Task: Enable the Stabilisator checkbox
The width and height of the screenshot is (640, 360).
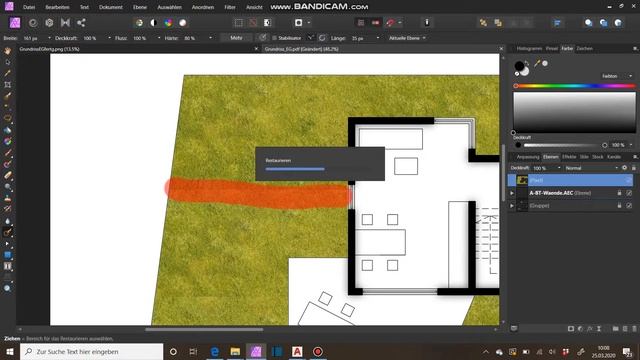Action: click(x=274, y=38)
